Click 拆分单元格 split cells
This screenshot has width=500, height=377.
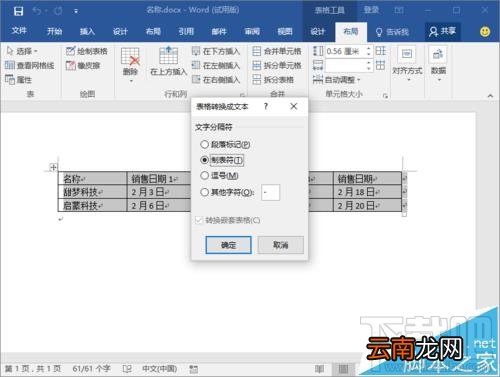(x=277, y=65)
